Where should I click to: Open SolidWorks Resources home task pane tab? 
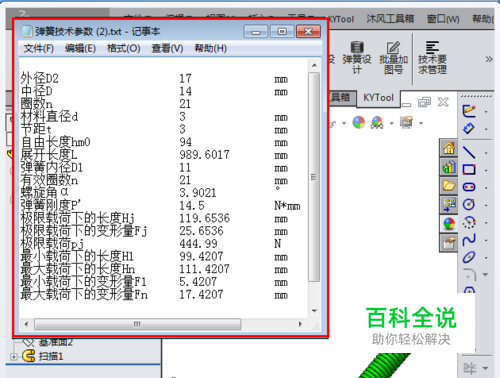point(449,148)
